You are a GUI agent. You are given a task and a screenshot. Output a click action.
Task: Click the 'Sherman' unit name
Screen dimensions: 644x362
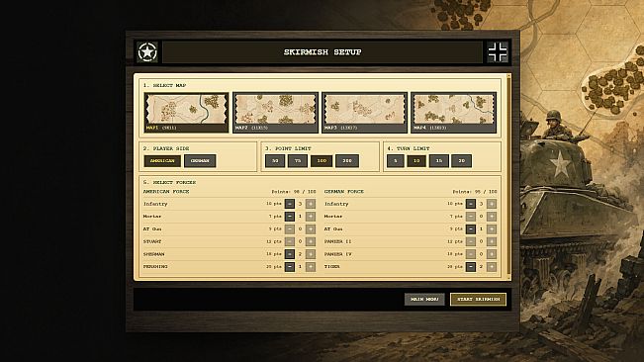[x=153, y=254]
